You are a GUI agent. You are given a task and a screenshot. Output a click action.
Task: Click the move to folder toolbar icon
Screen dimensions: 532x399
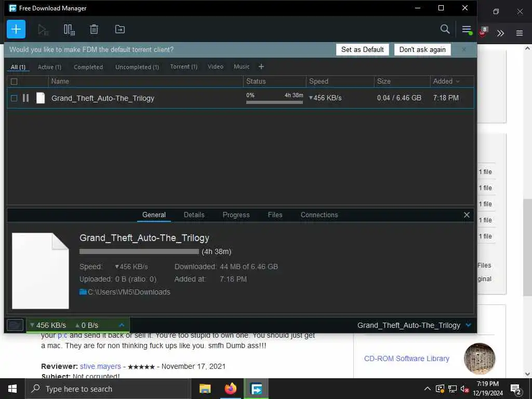point(120,30)
